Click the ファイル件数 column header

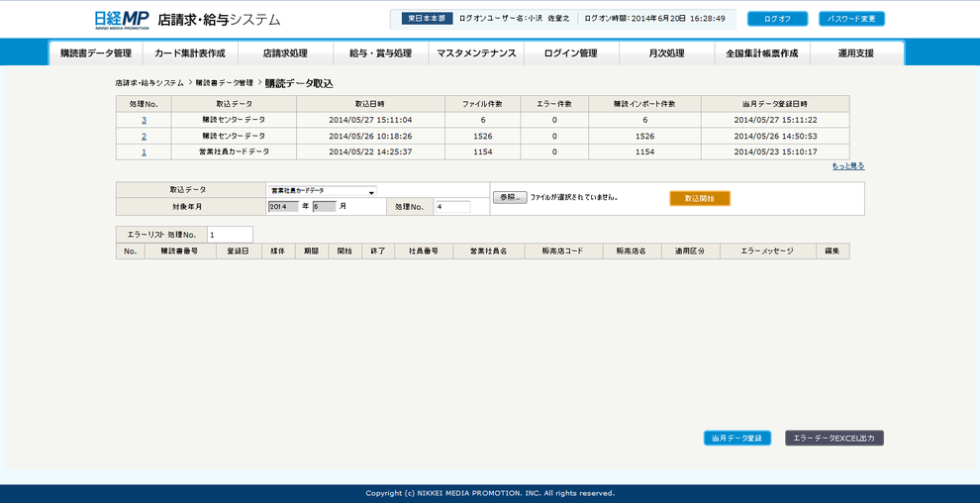pos(482,104)
